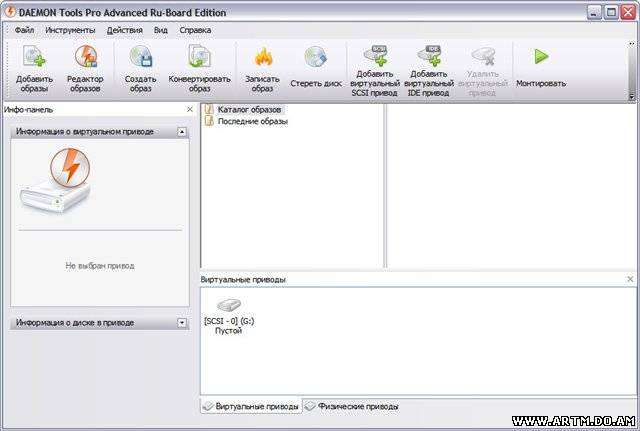The width and height of the screenshot is (640, 431).
Task: Click the greyed Remove Virtual Drive icon
Action: [x=483, y=56]
